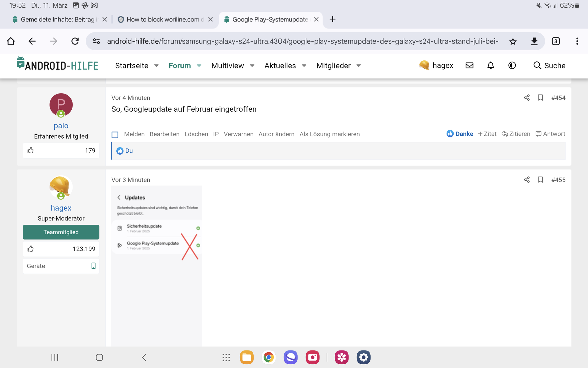Screen dimensions: 588x368
Task: Expand the Multiview dropdown arrow
Action: 252,66
